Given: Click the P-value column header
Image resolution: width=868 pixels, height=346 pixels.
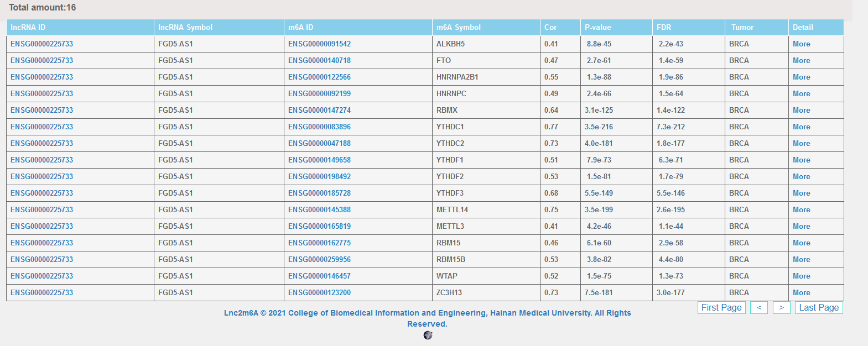Looking at the screenshot, I should (617, 27).
